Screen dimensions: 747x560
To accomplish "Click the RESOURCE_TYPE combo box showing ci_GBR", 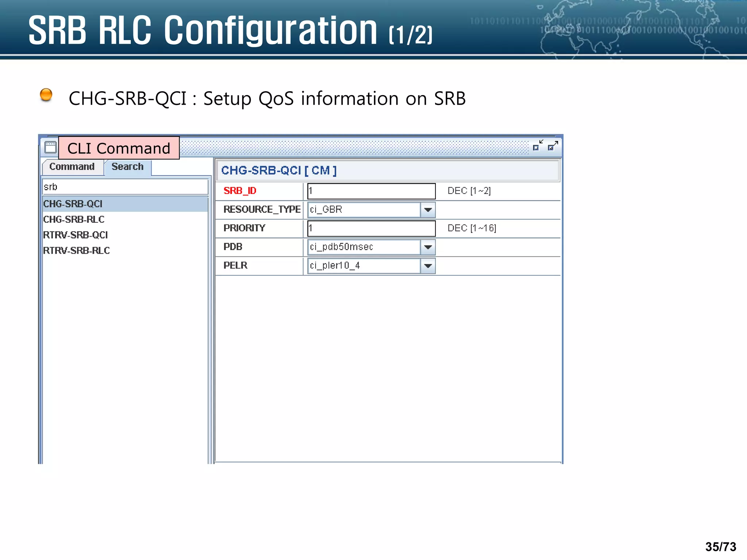I will click(x=371, y=210).
